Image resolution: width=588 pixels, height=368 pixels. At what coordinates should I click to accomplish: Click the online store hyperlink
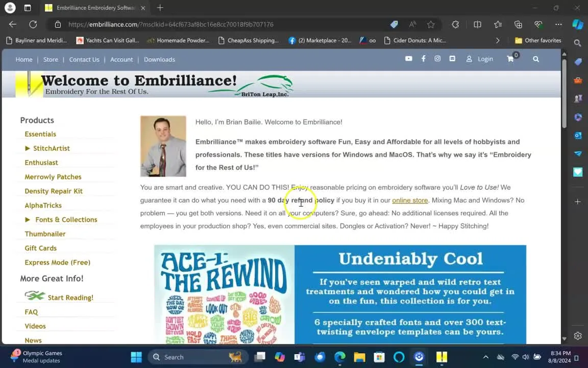coord(410,200)
